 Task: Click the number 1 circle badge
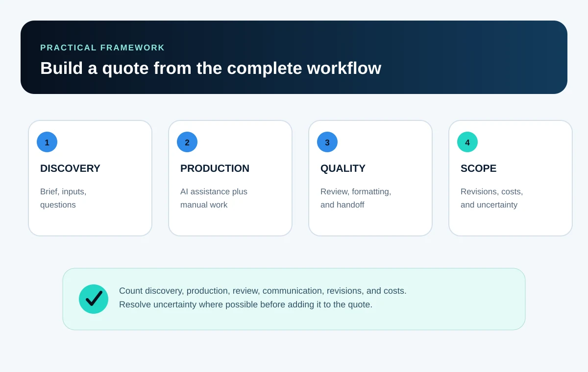click(x=47, y=142)
